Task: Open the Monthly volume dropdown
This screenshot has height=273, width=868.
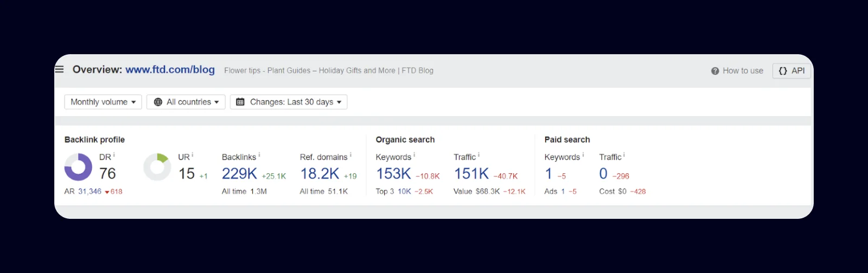Action: click(x=103, y=102)
